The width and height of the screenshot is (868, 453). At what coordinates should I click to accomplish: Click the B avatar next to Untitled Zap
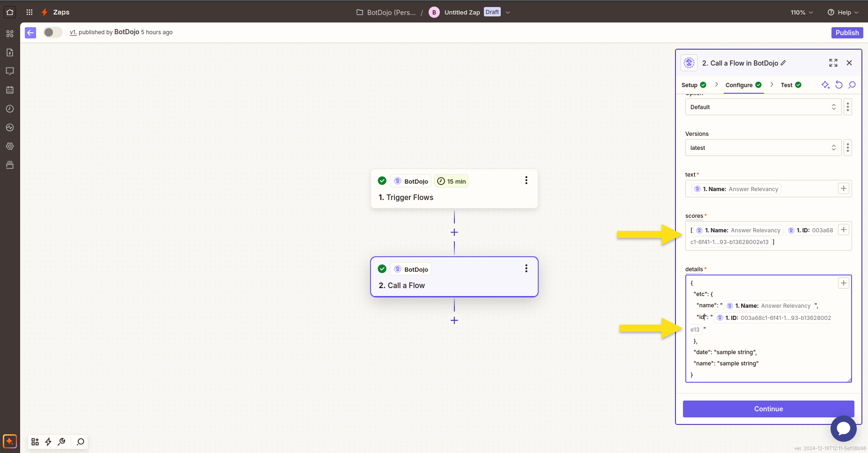coord(434,13)
